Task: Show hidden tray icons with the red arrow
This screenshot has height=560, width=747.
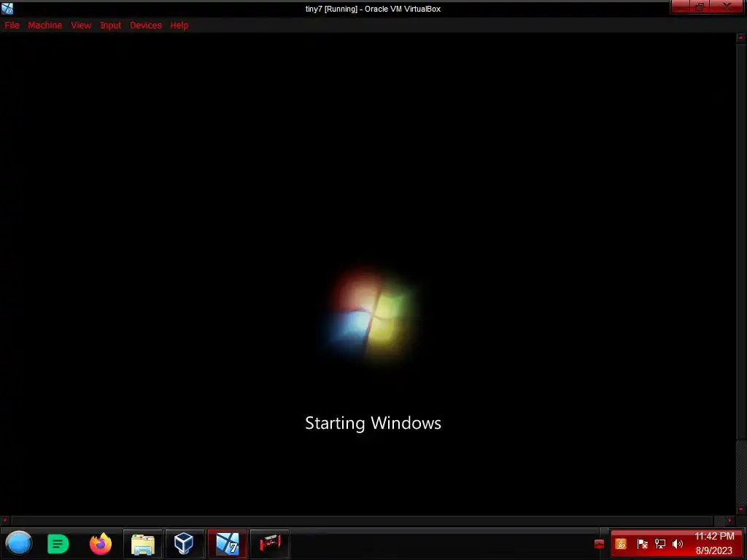Action: [x=600, y=544]
